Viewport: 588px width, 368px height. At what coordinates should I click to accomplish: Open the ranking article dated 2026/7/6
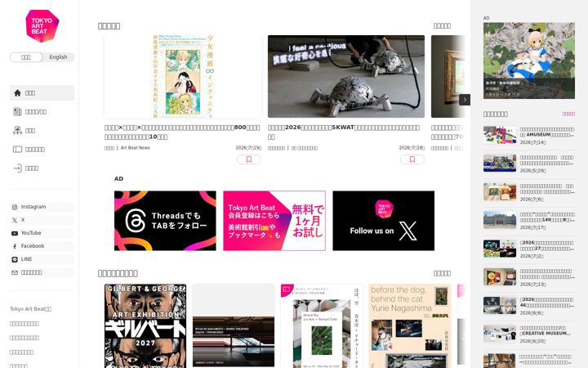(528, 192)
